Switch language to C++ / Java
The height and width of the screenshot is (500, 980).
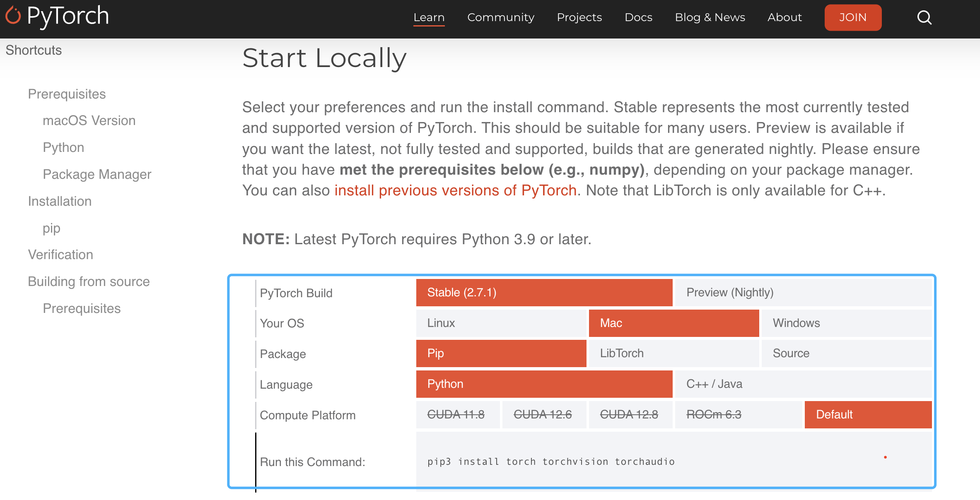[x=803, y=384]
